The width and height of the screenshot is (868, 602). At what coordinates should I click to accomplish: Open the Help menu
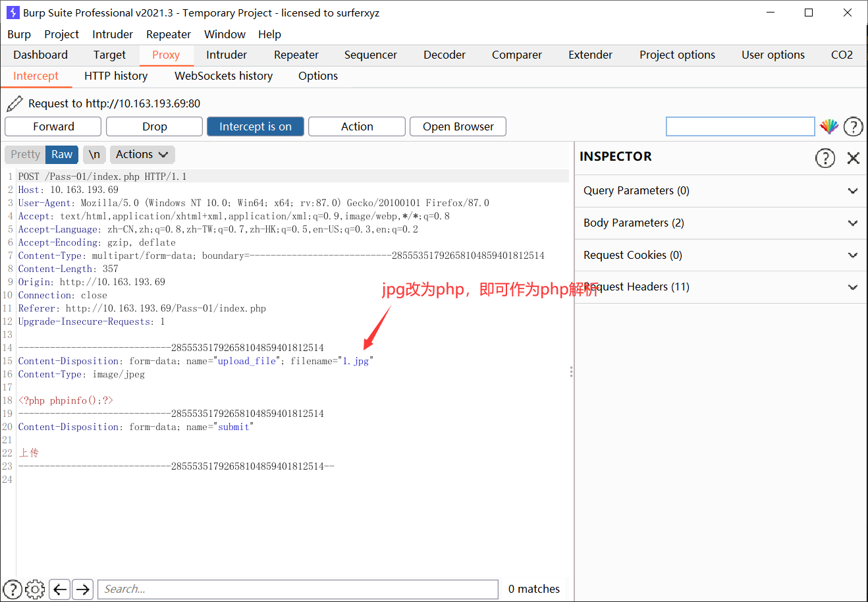tap(269, 34)
